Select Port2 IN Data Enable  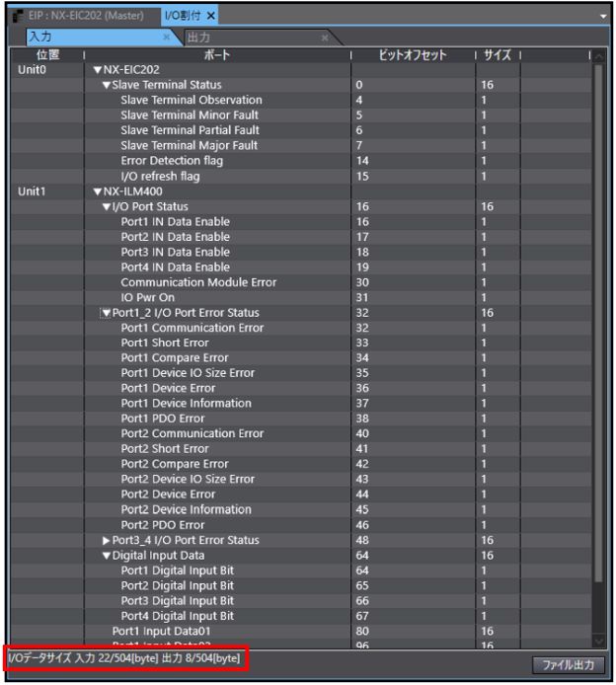click(301, 237)
